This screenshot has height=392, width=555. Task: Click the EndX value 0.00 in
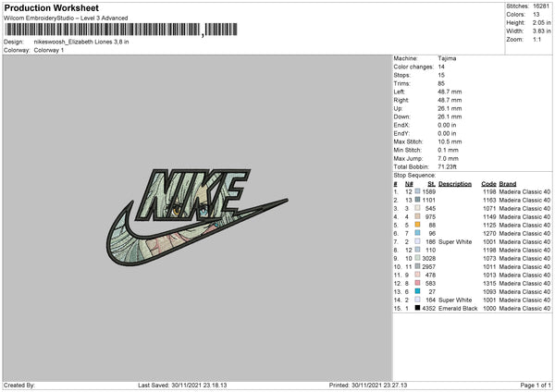(447, 125)
